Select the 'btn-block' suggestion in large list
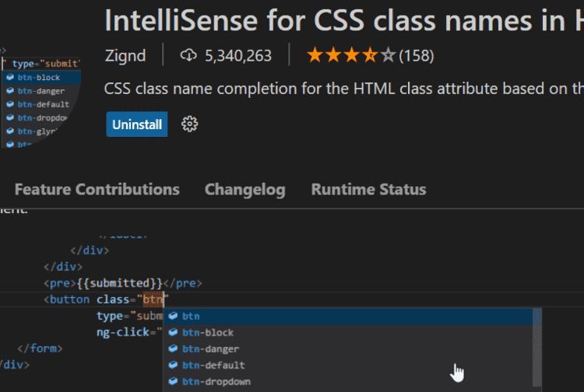Image resolution: width=584 pixels, height=392 pixels. pyautogui.click(x=348, y=332)
